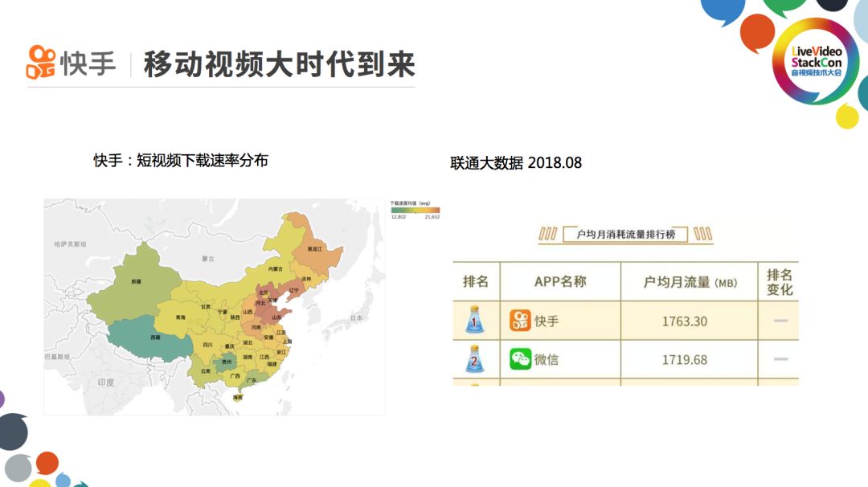
Task: Click the 吉林 label on the map
Action: pos(306,279)
